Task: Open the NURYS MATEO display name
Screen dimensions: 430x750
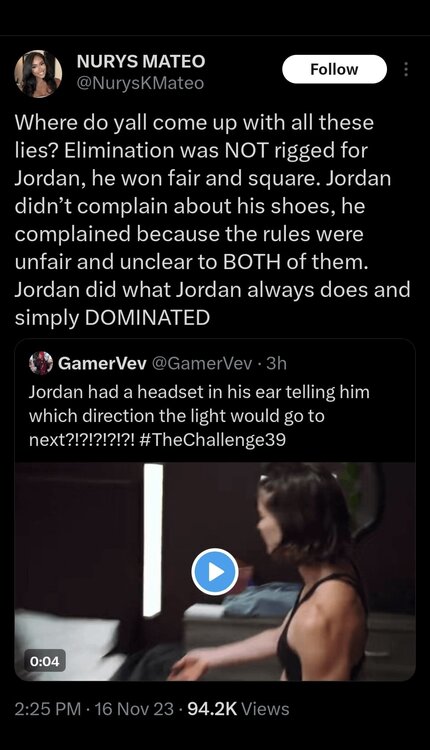Action: click(x=141, y=61)
